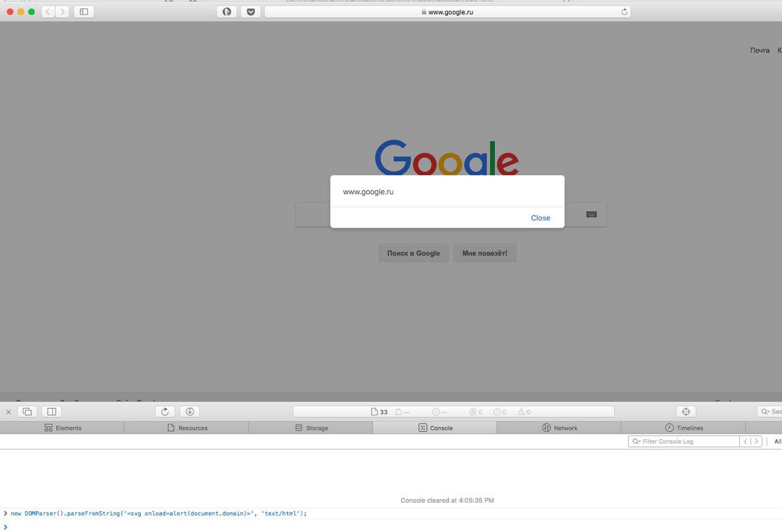Reload the page from the address bar
Screen dimensions: 782x532
click(x=624, y=12)
